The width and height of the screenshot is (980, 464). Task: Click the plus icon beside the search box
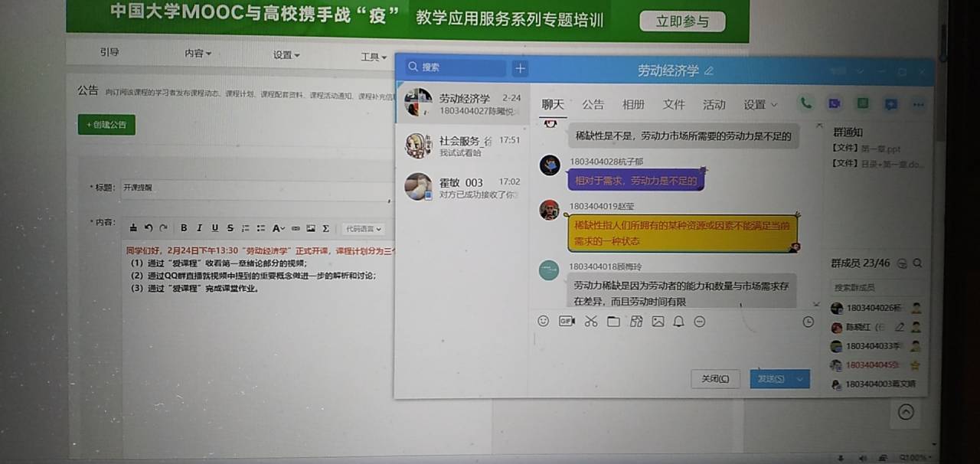[x=520, y=68]
